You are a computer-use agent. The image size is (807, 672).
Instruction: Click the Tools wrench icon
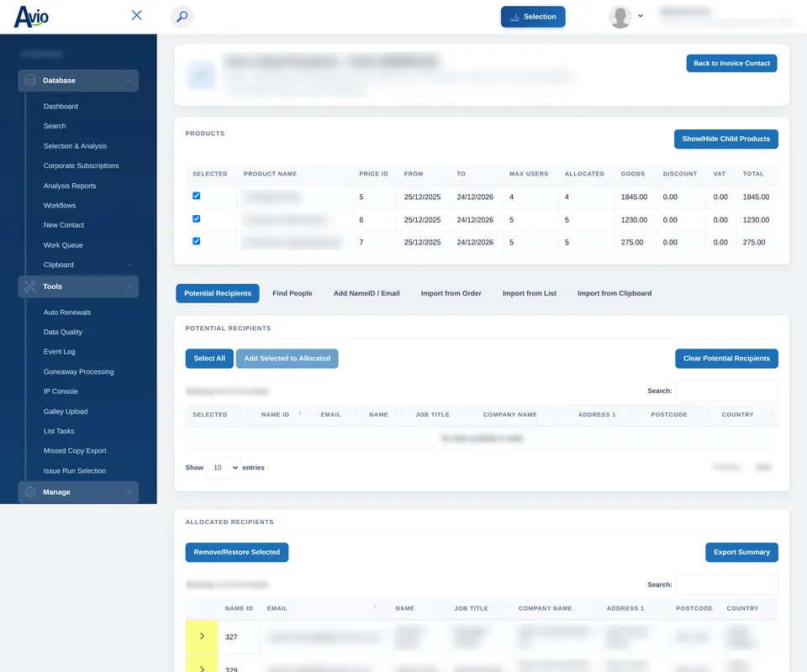point(30,287)
